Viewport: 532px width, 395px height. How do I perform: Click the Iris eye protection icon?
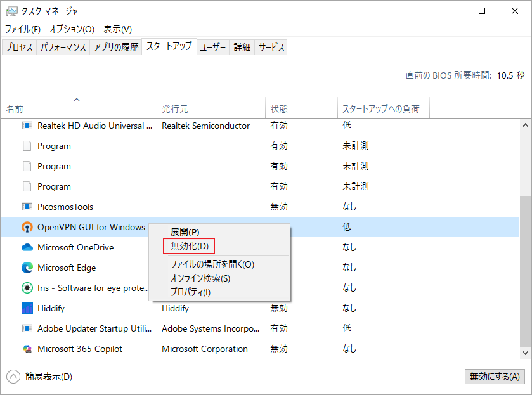coord(27,288)
